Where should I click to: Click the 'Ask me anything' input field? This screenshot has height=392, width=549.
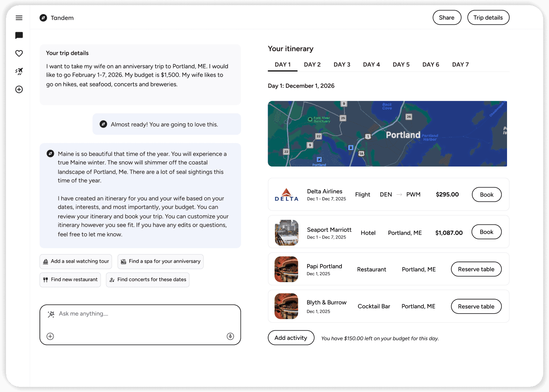tap(140, 325)
